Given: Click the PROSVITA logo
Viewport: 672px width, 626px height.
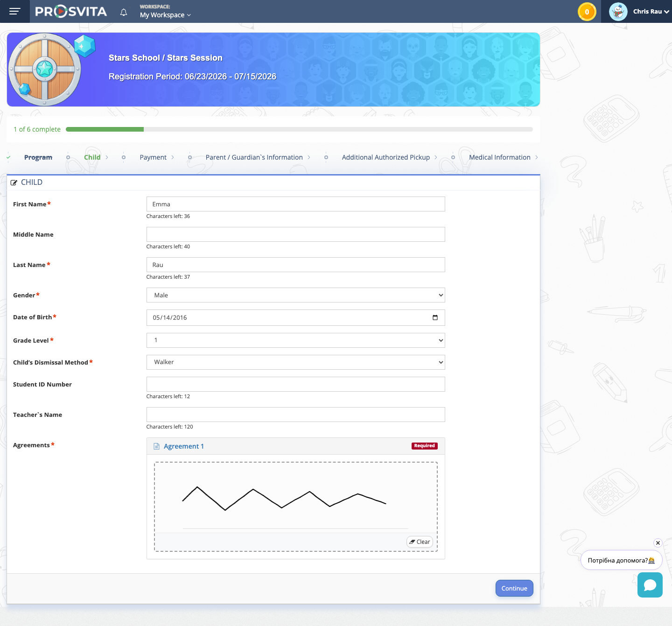Looking at the screenshot, I should point(71,11).
